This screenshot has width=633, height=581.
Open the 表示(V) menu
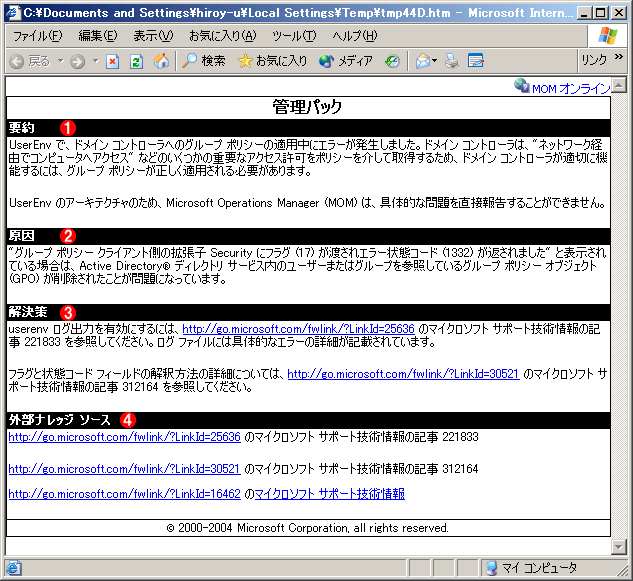click(x=153, y=36)
